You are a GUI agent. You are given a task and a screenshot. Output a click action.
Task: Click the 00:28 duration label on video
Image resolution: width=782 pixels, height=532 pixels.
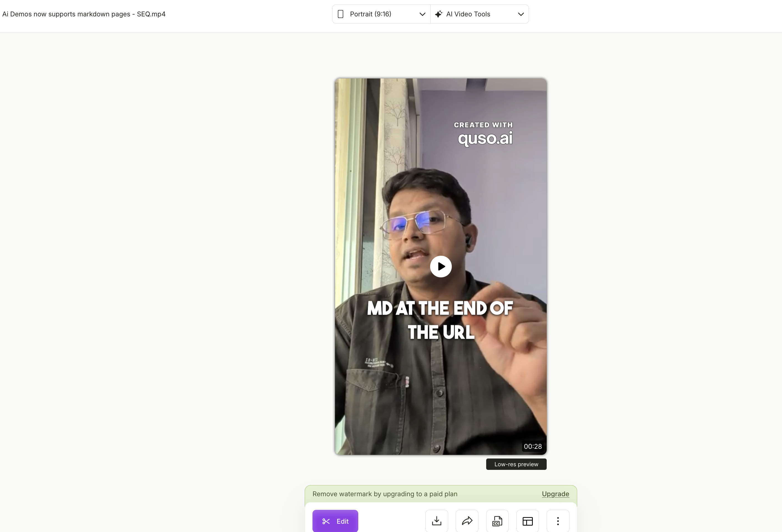(x=533, y=446)
